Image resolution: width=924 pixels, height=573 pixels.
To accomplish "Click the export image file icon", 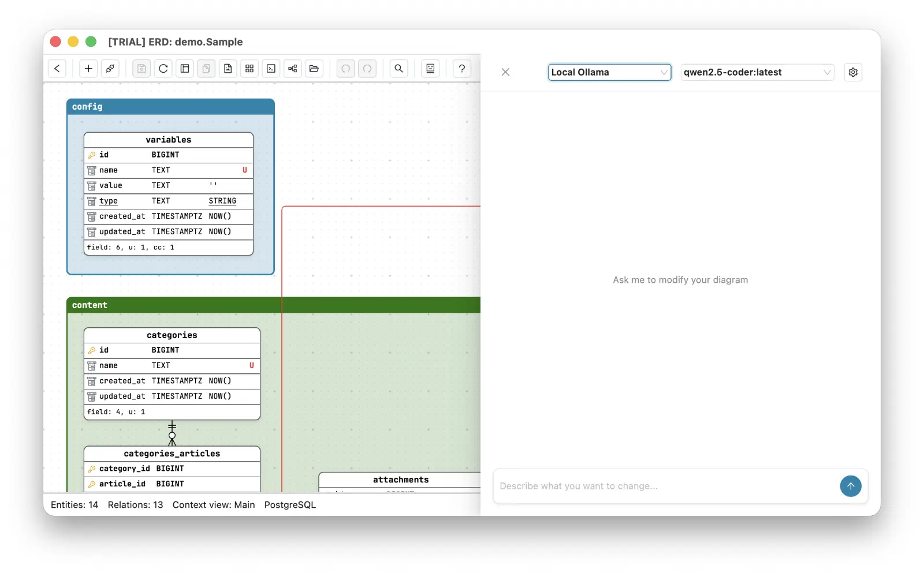I will coord(228,69).
